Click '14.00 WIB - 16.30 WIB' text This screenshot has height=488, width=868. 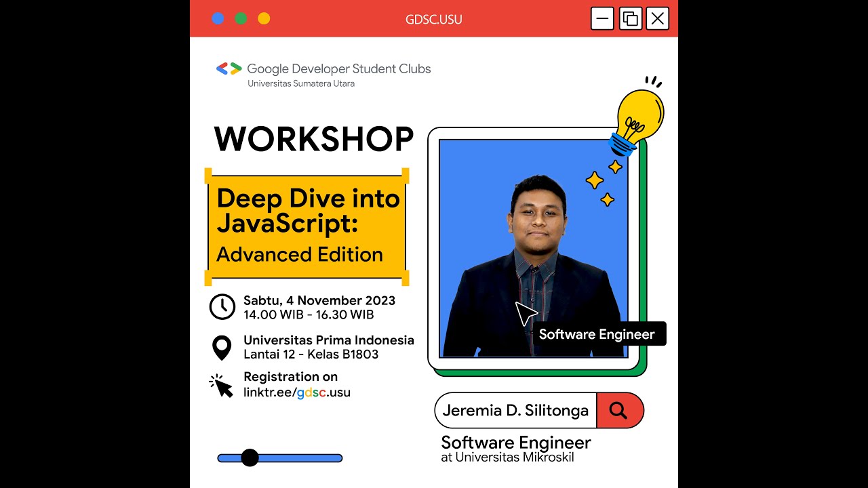(x=309, y=314)
